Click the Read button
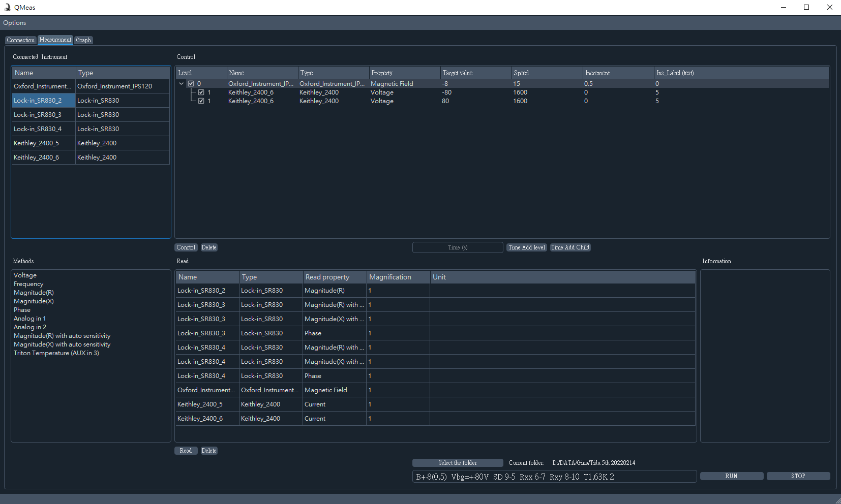The image size is (841, 504). [186, 451]
